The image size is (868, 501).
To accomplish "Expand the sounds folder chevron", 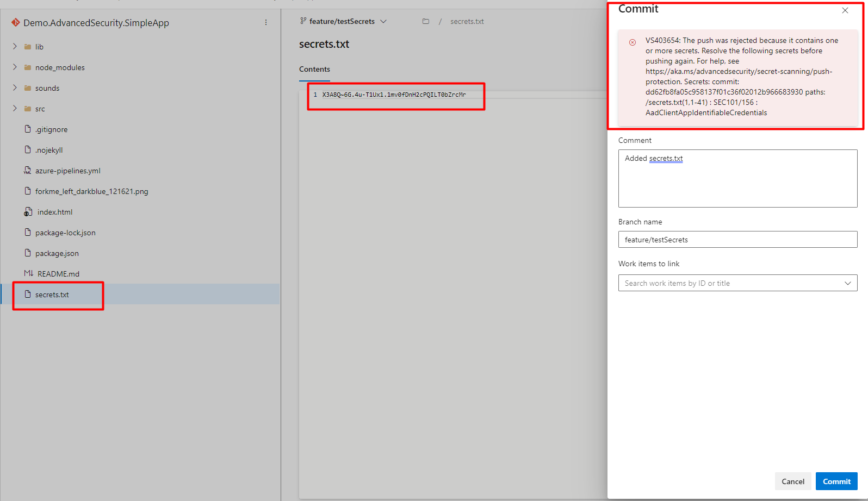I will coord(15,88).
